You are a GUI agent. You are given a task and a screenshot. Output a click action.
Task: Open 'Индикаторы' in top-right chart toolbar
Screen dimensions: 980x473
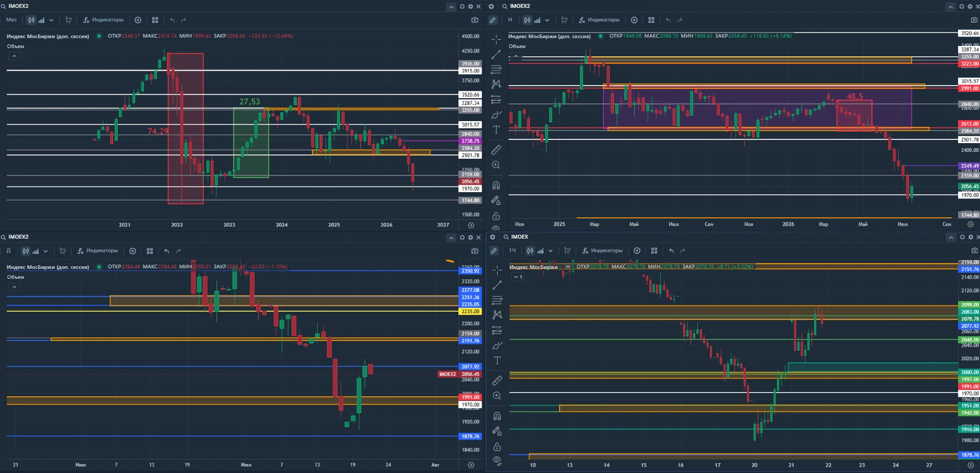coord(599,20)
